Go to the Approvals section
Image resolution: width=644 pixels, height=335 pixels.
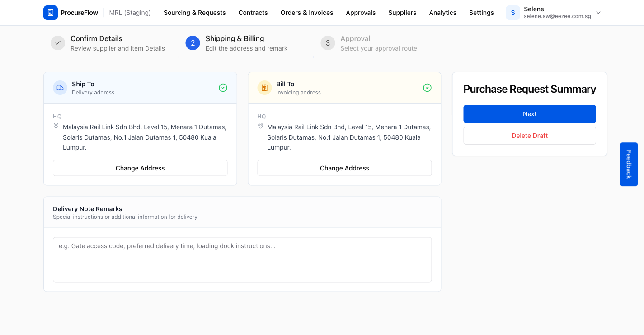361,13
